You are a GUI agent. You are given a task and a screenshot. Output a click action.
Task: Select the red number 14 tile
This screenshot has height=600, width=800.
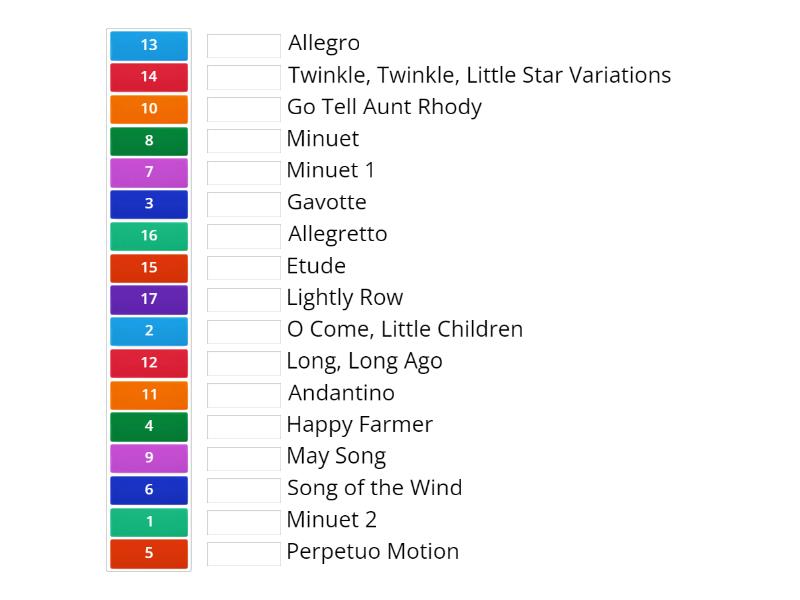coord(149,77)
